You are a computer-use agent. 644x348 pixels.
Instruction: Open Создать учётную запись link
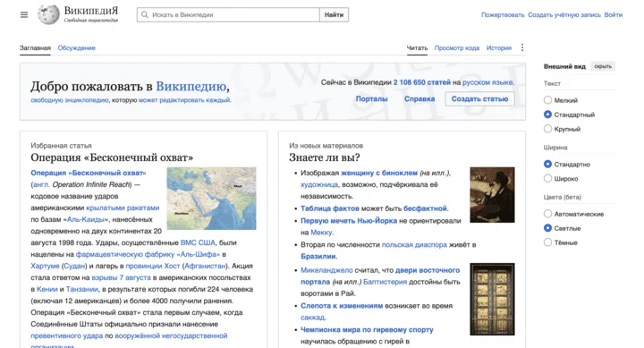click(564, 15)
